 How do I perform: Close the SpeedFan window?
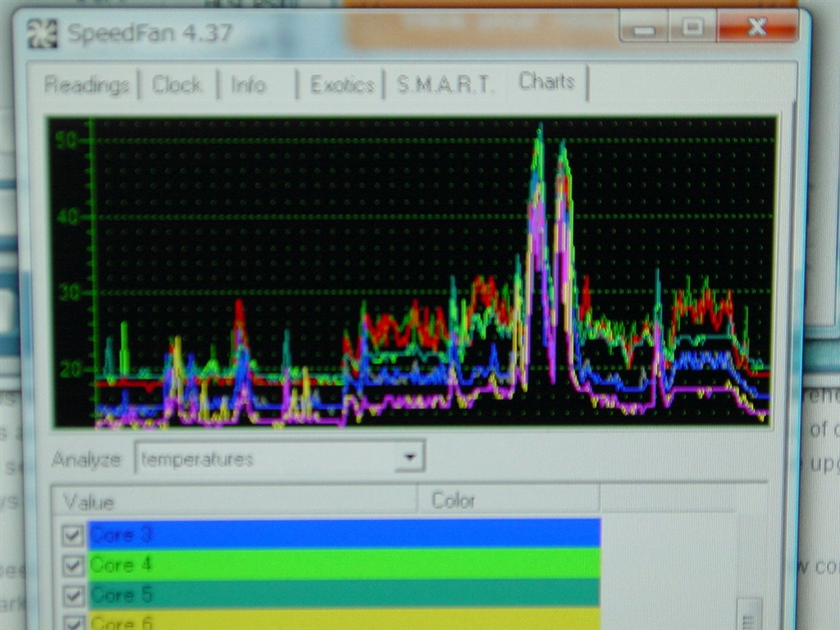coord(757,25)
